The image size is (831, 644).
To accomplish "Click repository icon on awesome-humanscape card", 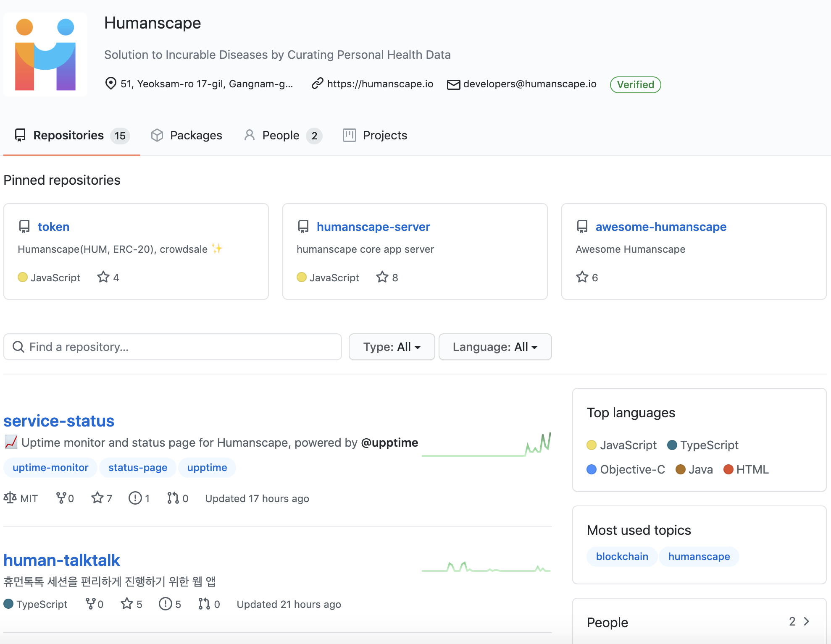I will 582,227.
